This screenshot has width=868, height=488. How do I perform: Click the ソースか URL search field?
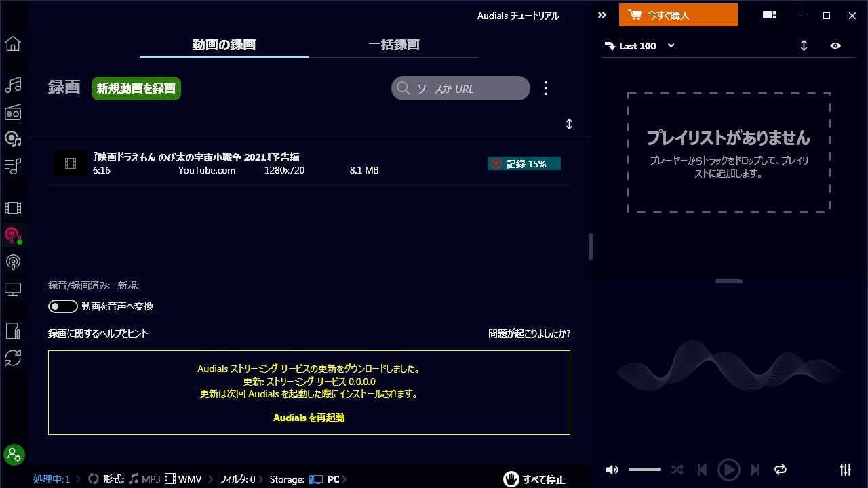click(460, 88)
